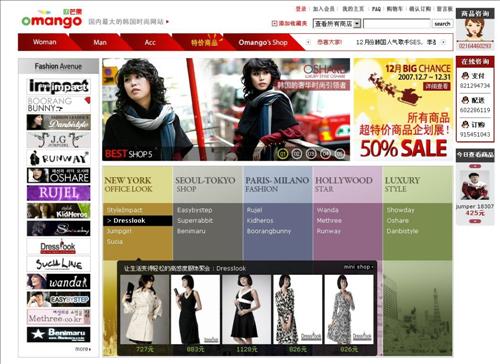This screenshot has height=364, width=500.
Task: Click the search button
Action: (442, 24)
